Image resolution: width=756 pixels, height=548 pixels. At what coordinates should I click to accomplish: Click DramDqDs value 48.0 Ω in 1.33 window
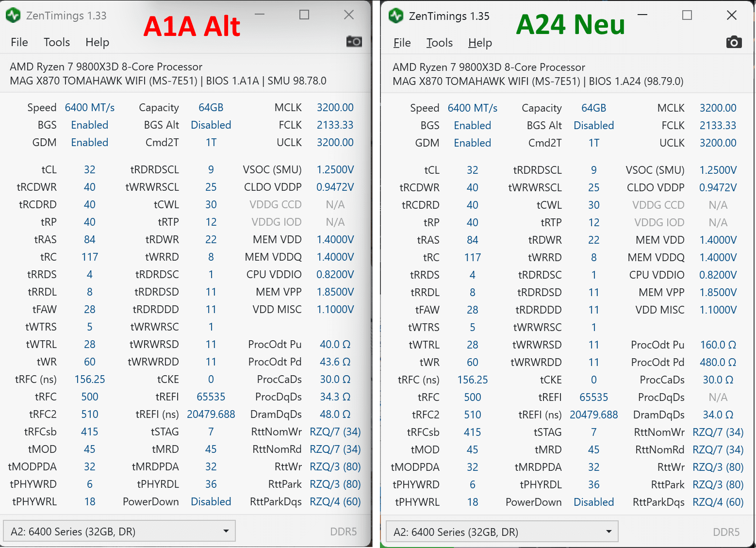335,414
